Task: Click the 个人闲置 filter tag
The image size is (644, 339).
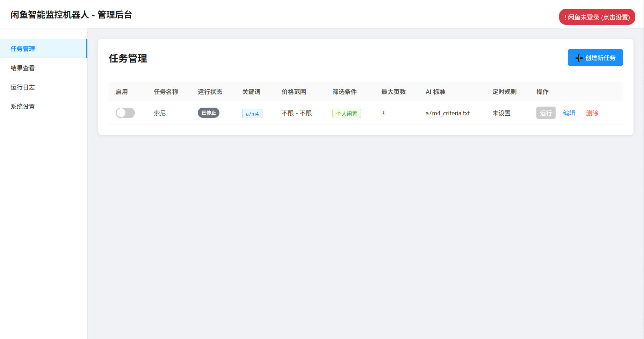Action: (347, 114)
